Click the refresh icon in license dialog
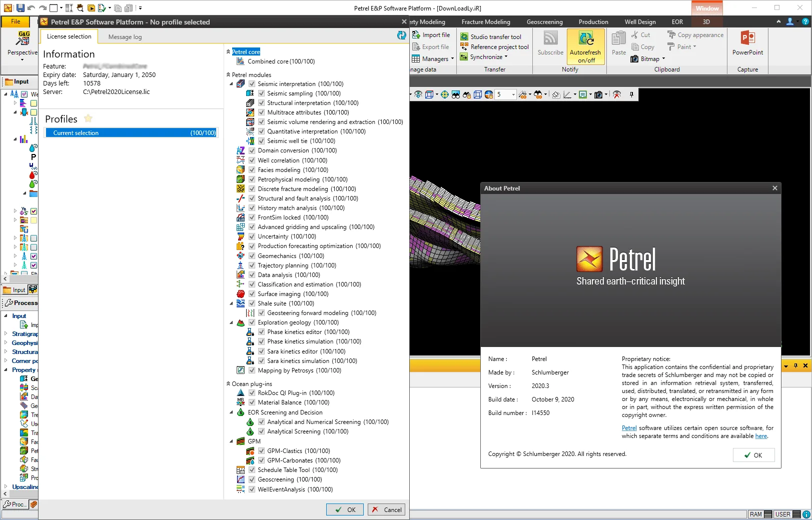The width and height of the screenshot is (812, 520). tap(402, 35)
